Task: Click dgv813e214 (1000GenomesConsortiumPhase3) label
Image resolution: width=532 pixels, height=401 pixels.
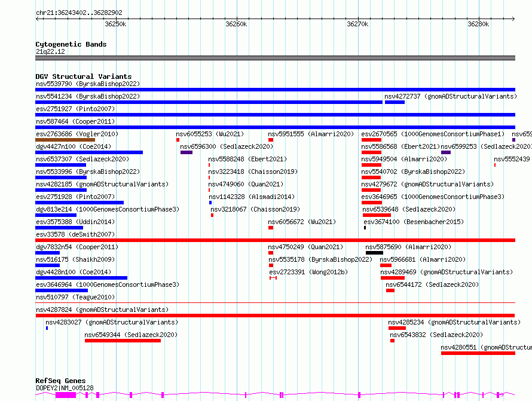Action: pyautogui.click(x=108, y=209)
